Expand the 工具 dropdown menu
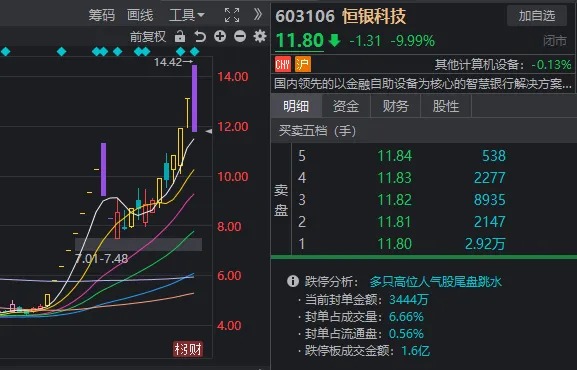 click(187, 15)
